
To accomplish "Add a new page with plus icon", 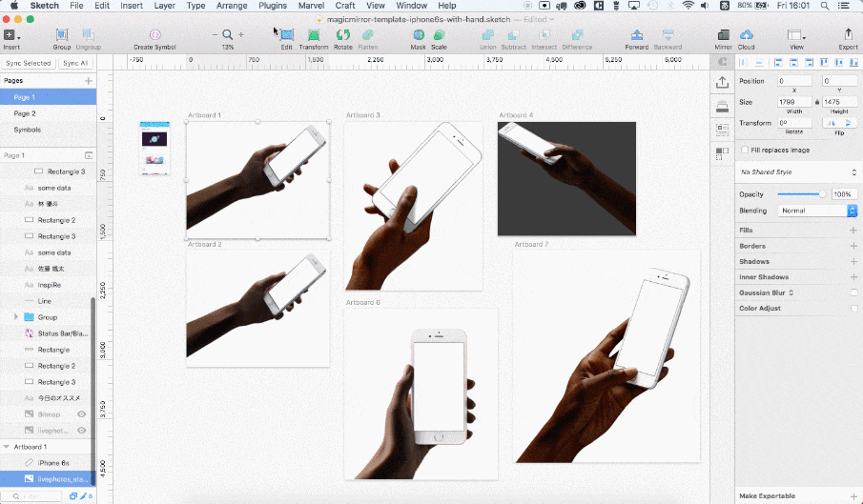I will coord(88,81).
